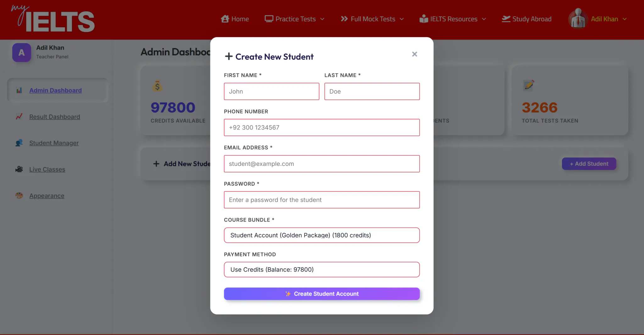
Task: Click the money bag credits icon
Action: pos(158,86)
